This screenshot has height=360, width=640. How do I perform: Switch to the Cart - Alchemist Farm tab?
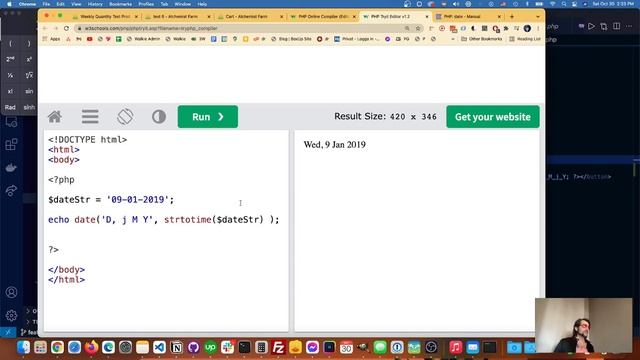(250, 17)
